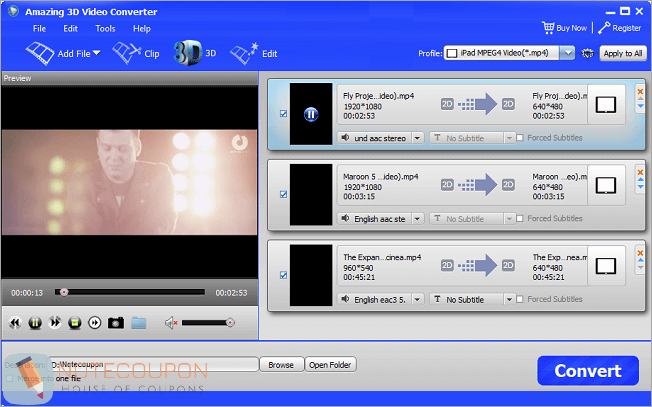The height and width of the screenshot is (407, 652).
Task: Open the Tools menu
Action: pos(105,29)
